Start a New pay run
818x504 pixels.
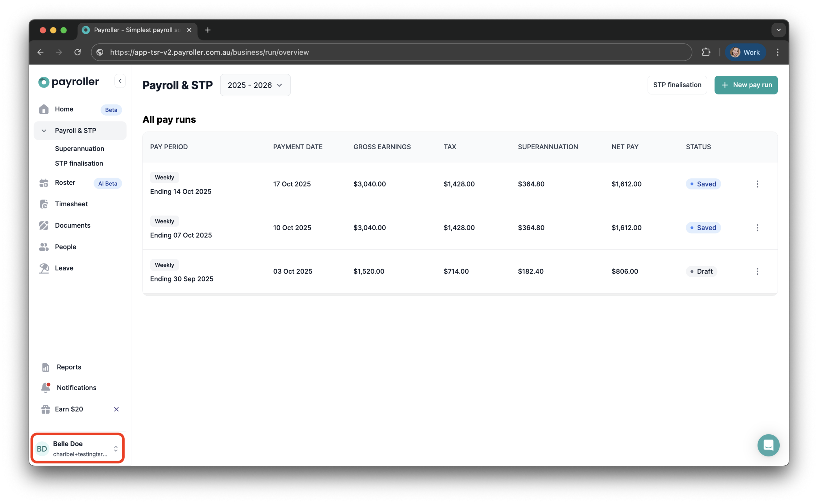pos(746,85)
